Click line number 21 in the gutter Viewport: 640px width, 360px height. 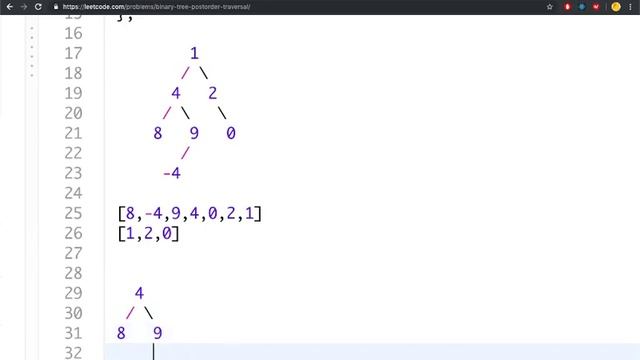[x=73, y=133]
